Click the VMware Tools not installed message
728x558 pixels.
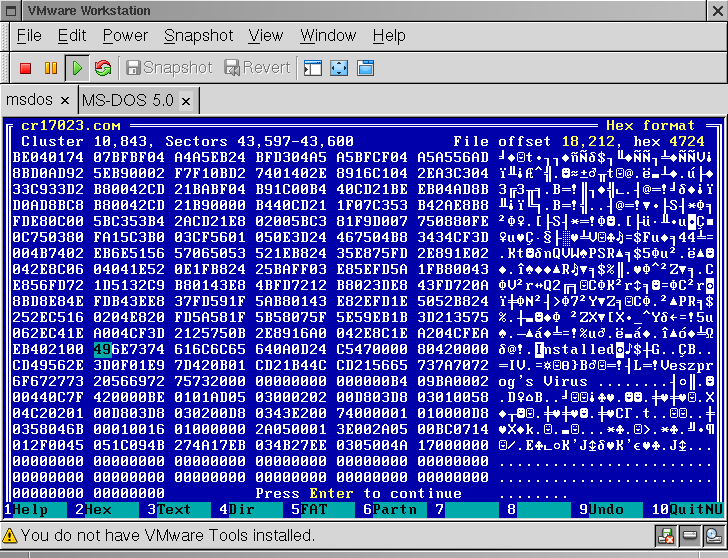coord(168,536)
